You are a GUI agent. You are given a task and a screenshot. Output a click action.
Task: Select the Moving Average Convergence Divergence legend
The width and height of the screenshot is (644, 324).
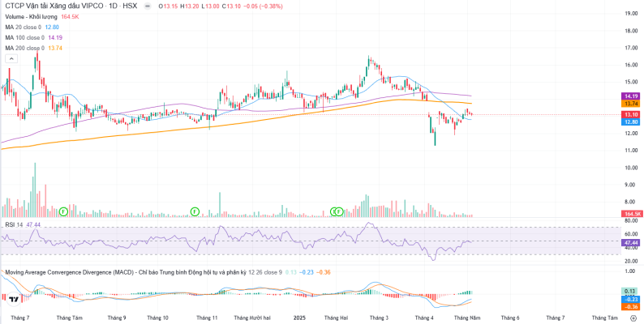click(125, 272)
